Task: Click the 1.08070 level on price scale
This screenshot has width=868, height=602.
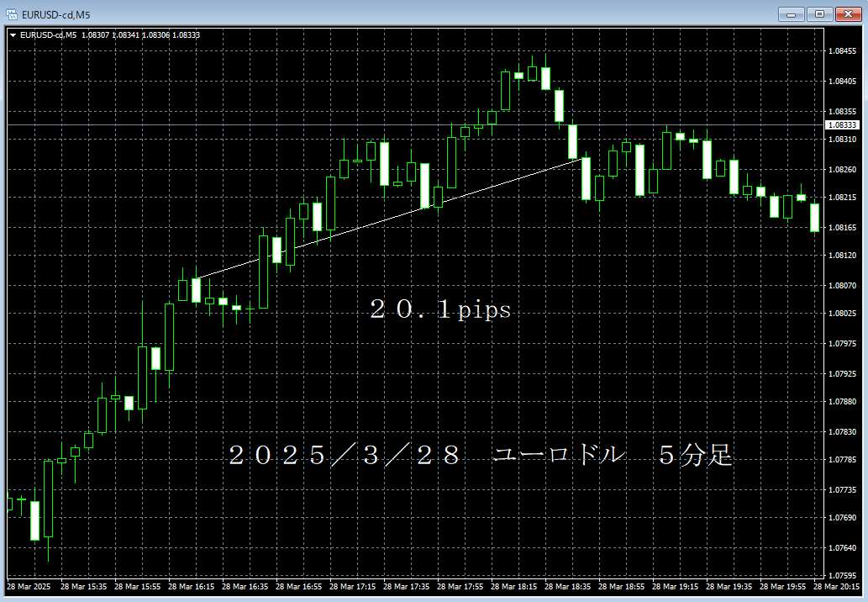Action: [x=842, y=285]
